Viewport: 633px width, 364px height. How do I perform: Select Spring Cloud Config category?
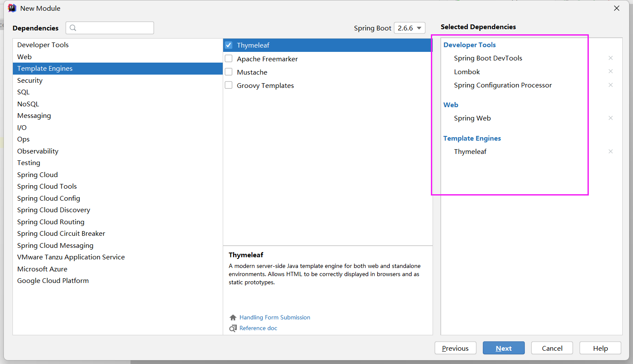pyautogui.click(x=118, y=198)
